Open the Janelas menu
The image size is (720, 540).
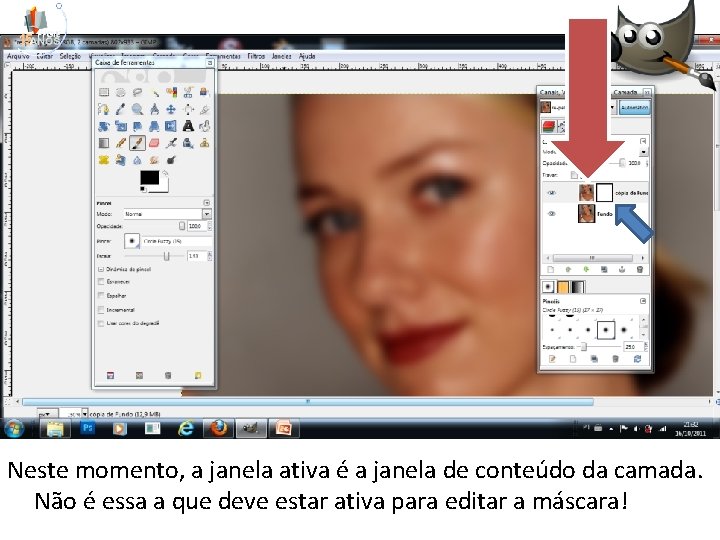point(281,56)
